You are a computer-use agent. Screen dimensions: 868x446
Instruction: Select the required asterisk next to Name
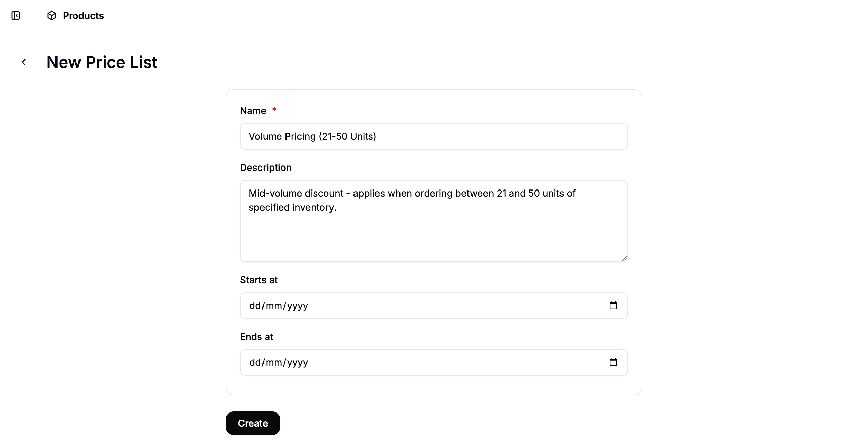(x=274, y=110)
